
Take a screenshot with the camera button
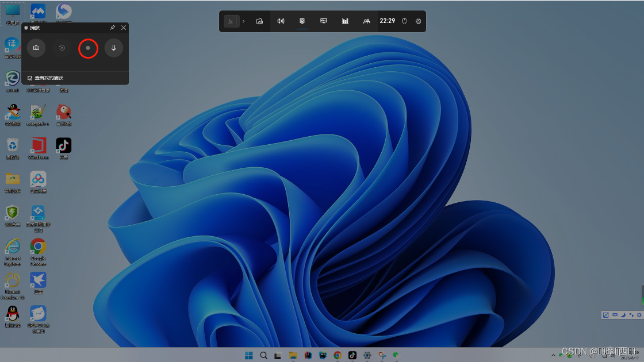pyautogui.click(x=36, y=48)
